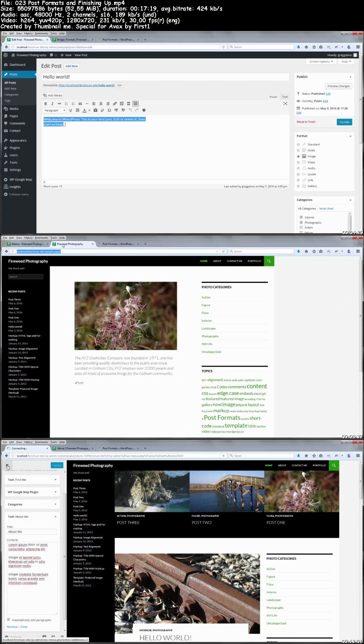Image resolution: width=364 pixels, height=644 pixels.
Task: Toggle Automatically add paragraphs checkbox
Action: point(9,620)
